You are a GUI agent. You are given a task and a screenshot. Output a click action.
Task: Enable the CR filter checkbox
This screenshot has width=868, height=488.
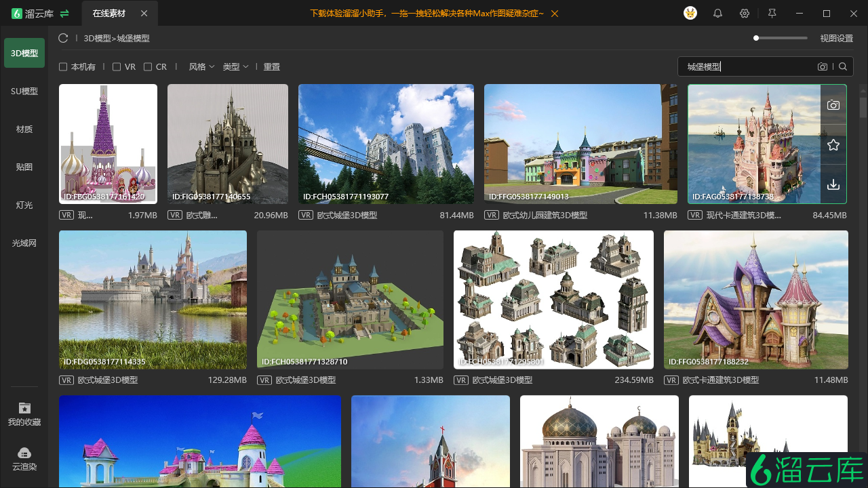(x=148, y=66)
